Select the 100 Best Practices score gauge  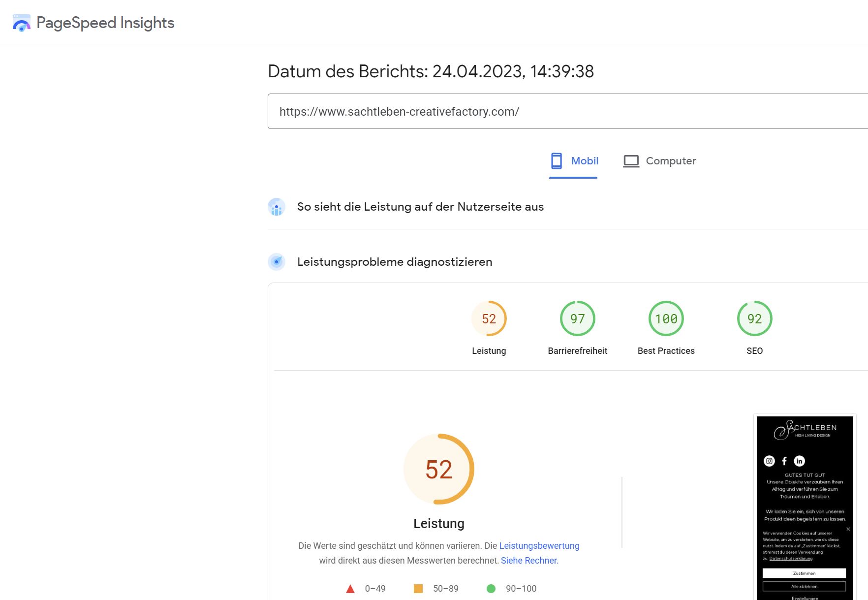pyautogui.click(x=666, y=318)
